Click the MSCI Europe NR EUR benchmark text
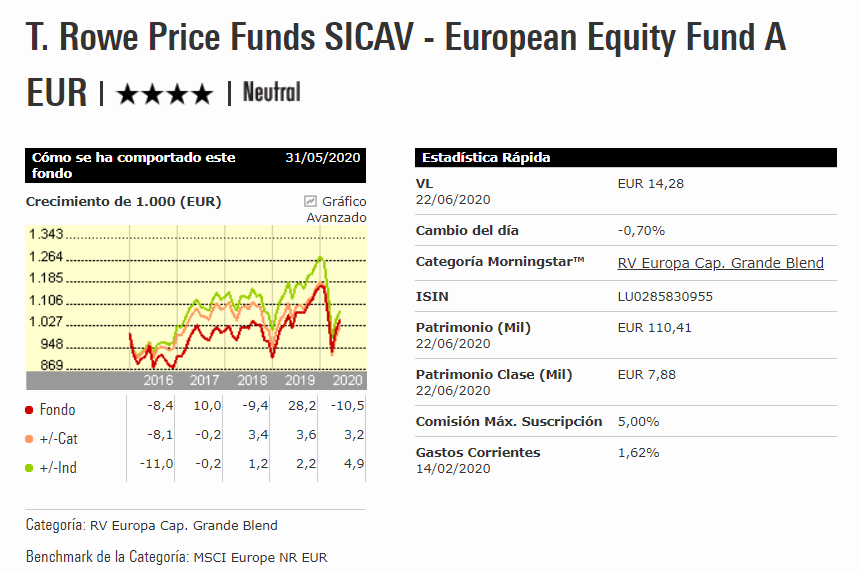The width and height of the screenshot is (859, 573). click(x=260, y=557)
